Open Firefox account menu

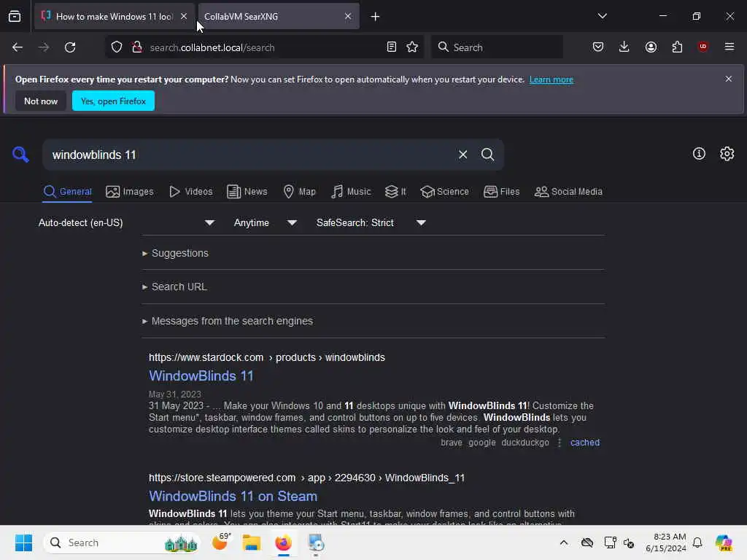click(x=651, y=47)
